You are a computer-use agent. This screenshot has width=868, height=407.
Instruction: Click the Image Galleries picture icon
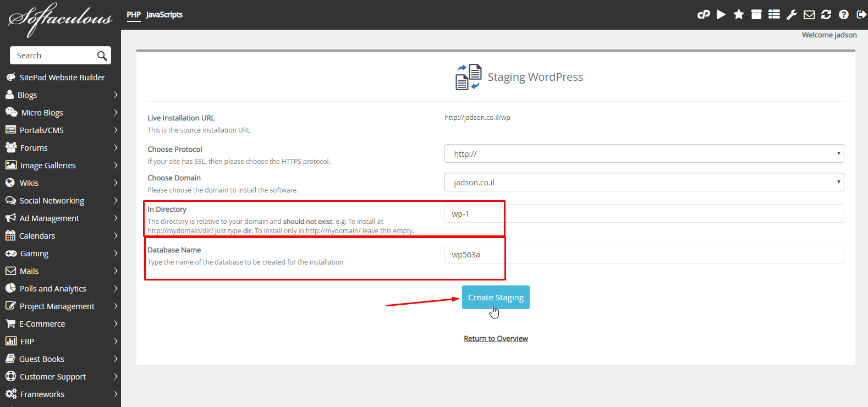tap(11, 165)
